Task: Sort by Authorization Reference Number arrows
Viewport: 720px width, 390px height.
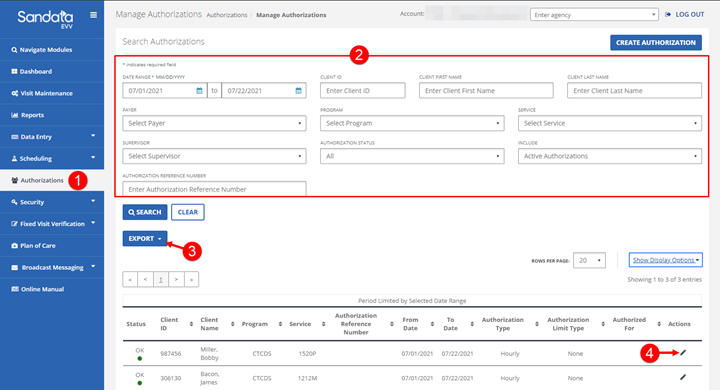Action: click(x=392, y=324)
